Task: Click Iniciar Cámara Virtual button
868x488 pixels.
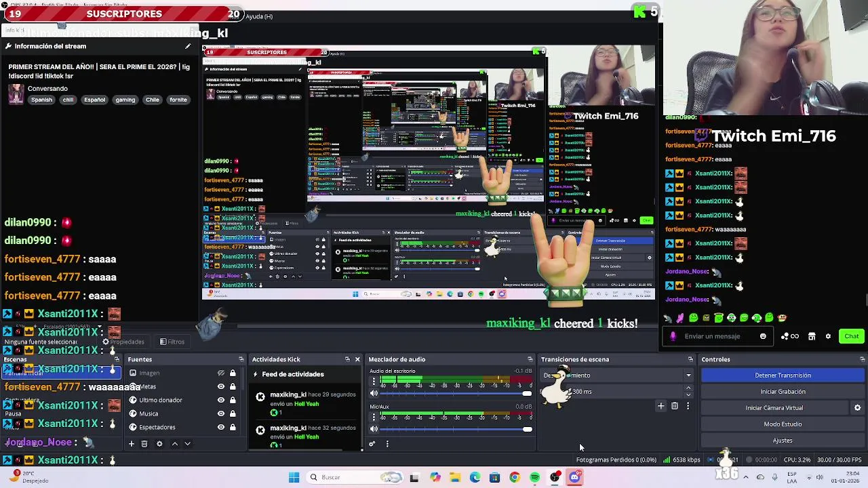Action: 774,408
